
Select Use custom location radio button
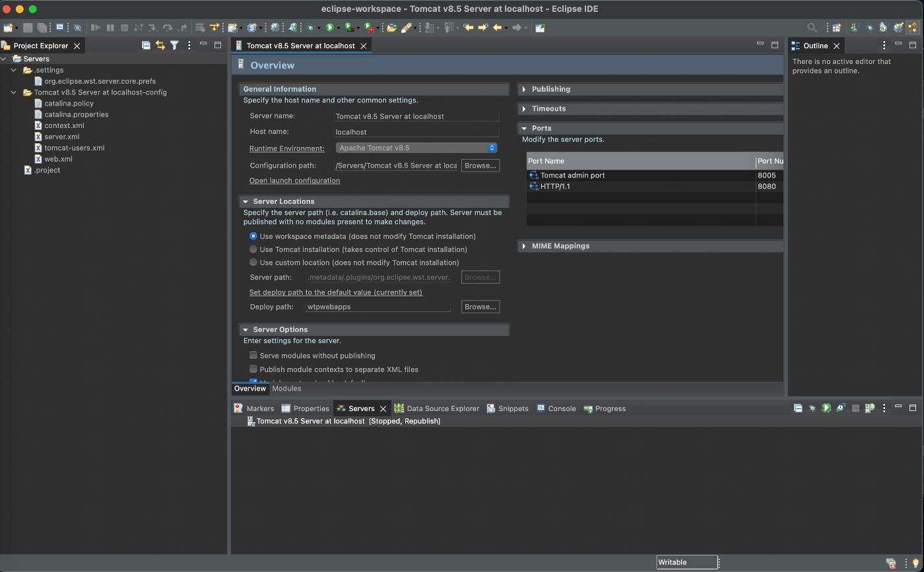coord(253,263)
